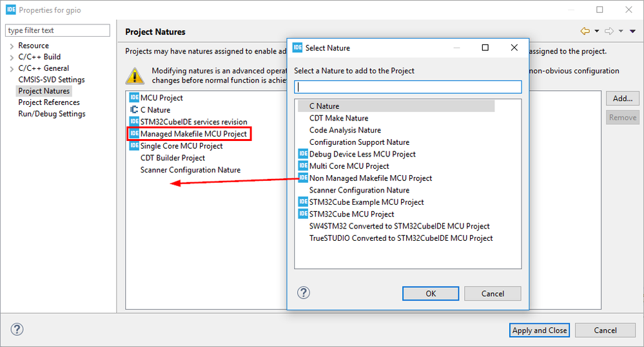The height and width of the screenshot is (347, 644).
Task: Cancel the Select Nature dialog
Action: coord(493,294)
